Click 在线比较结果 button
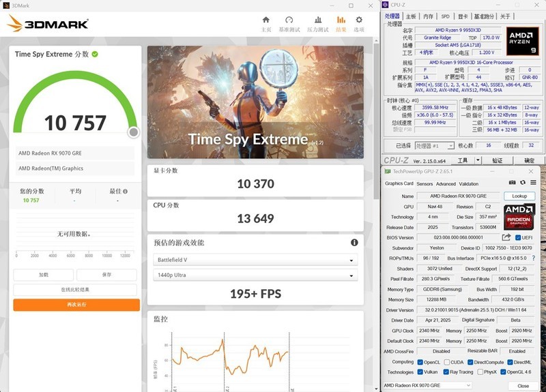 click(x=75, y=290)
